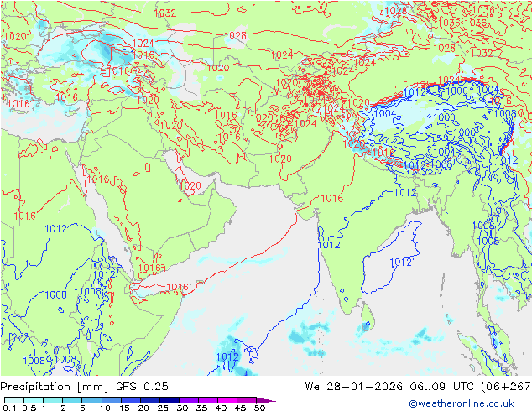Click the '40' legend scale value
Viewport: 532px width, 411px height.
[x=221, y=408]
